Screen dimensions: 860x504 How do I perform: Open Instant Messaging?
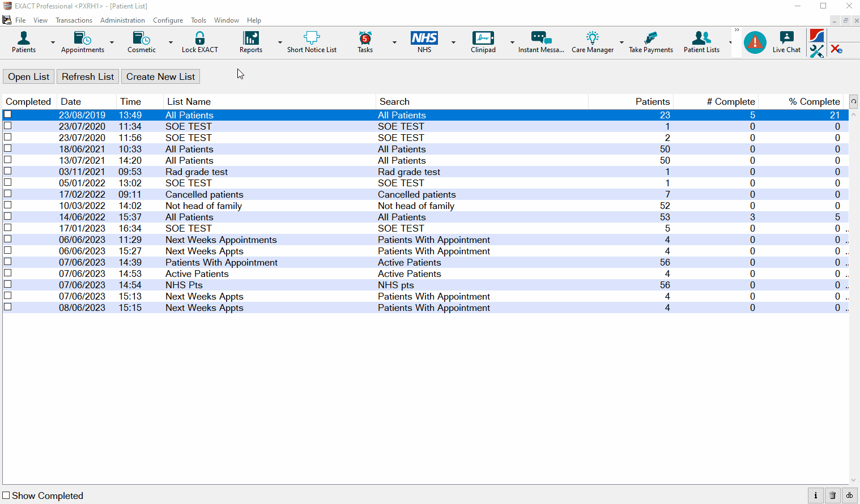pyautogui.click(x=540, y=42)
